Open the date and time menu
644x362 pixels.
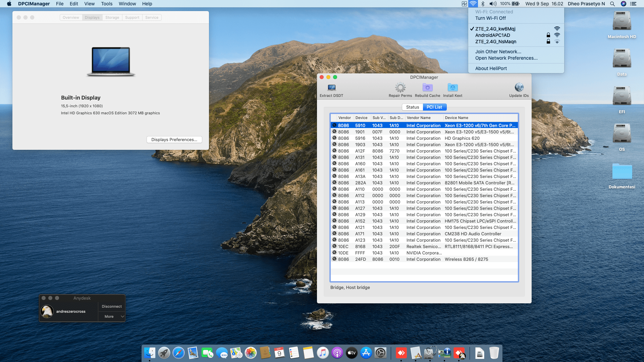click(544, 4)
